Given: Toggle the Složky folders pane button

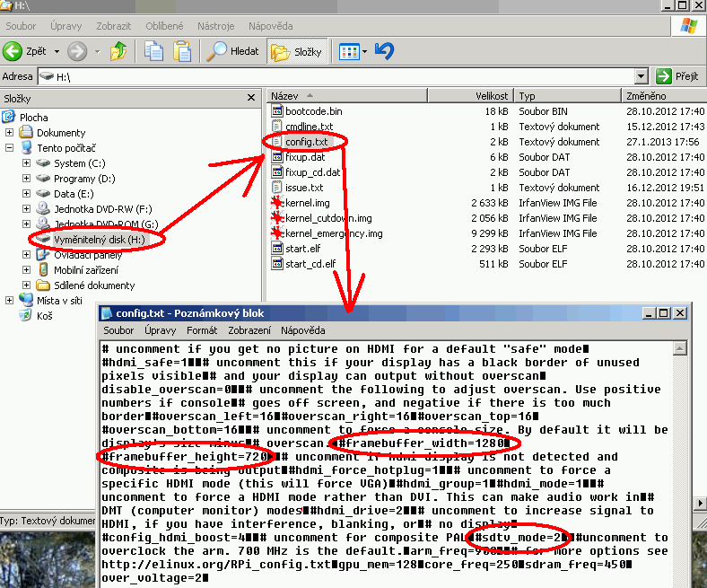Looking at the screenshot, I should pyautogui.click(x=298, y=51).
